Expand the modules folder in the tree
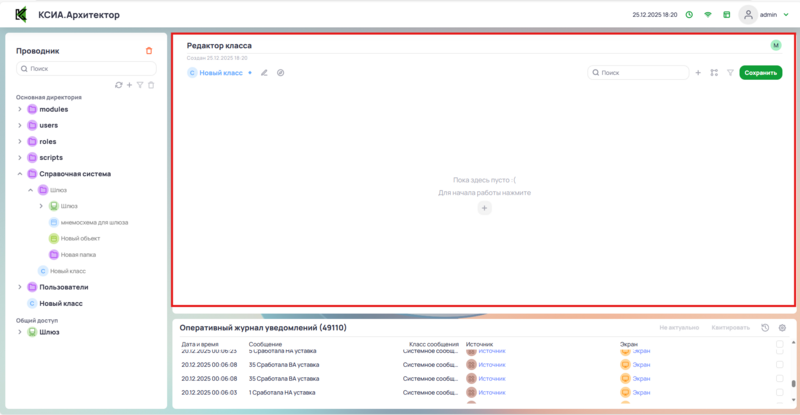Viewport: 800px width, 415px height. (x=19, y=109)
